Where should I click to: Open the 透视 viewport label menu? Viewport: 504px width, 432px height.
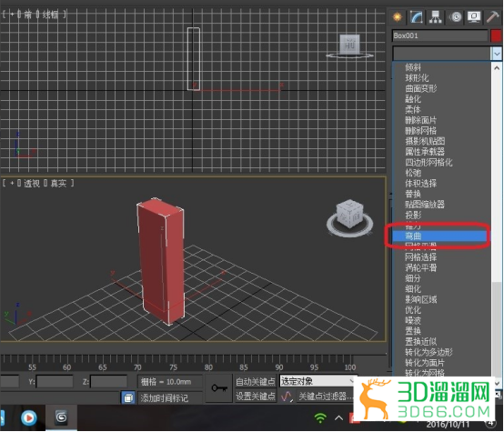point(32,184)
